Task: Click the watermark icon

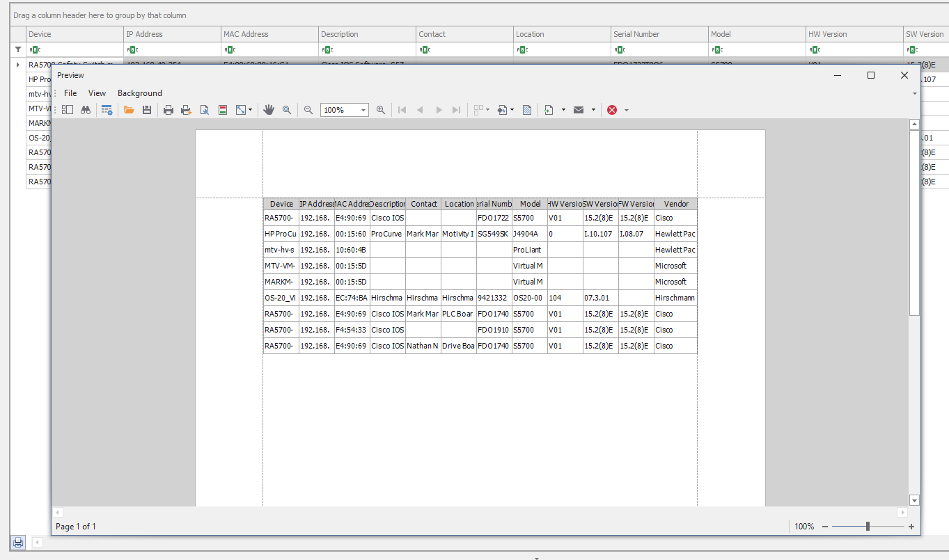Action: click(527, 110)
